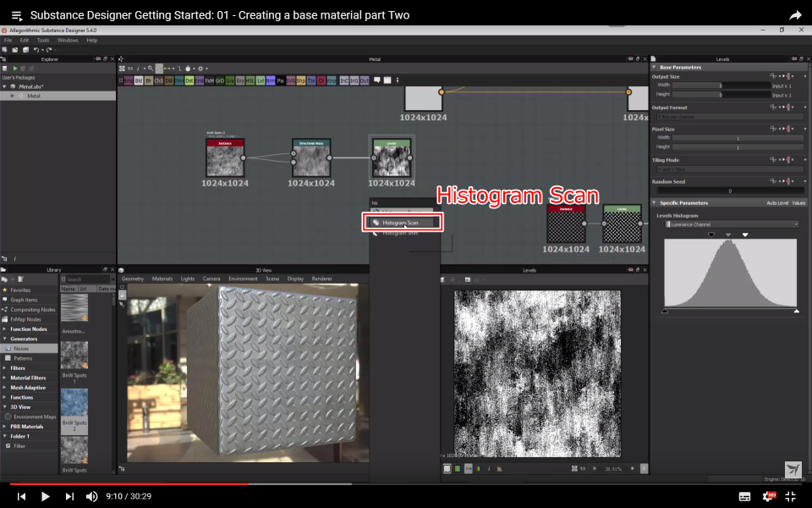Collapse the Metal.sbs package tree
Screen dimensions: 812x508
point(5,86)
